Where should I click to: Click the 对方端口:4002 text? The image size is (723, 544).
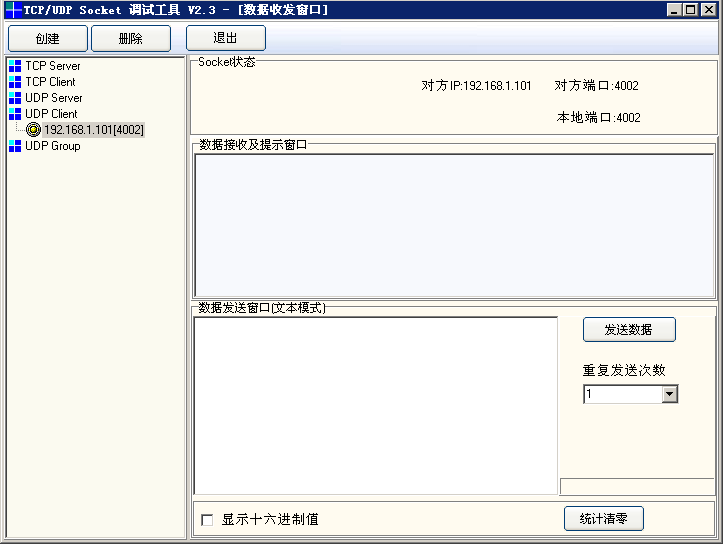596,86
